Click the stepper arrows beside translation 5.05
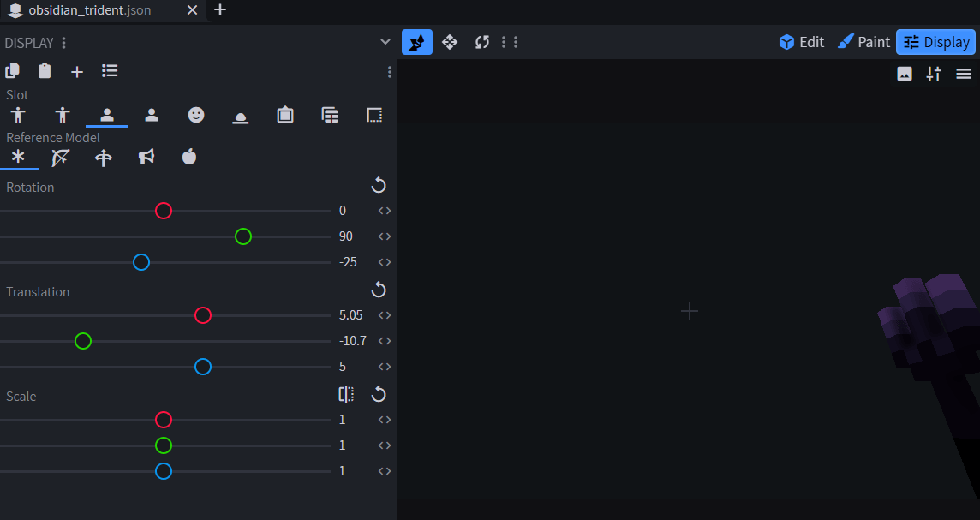 tap(385, 315)
